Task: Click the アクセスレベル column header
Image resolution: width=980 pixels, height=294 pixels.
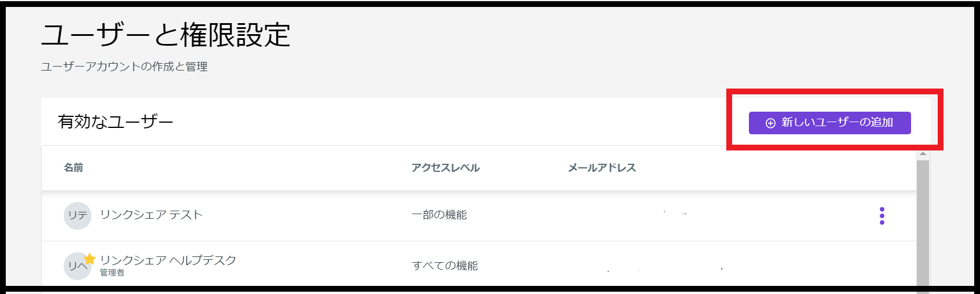Action: (445, 168)
